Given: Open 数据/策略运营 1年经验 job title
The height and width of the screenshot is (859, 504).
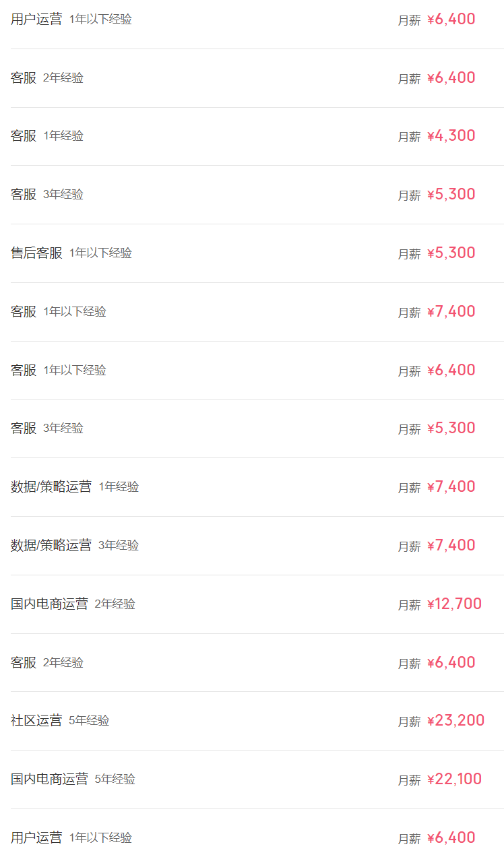Looking at the screenshot, I should pyautogui.click(x=51, y=487).
